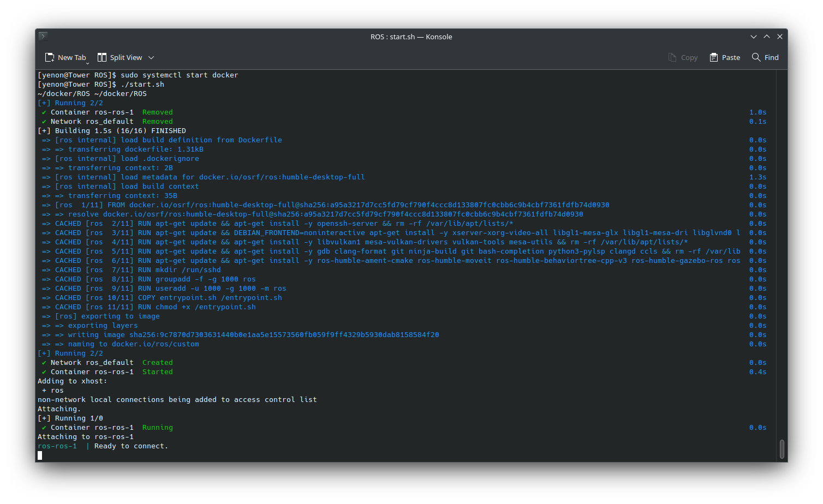This screenshot has height=504, width=823.
Task: Click the window title 'ROS : start.sh — Konsole'
Action: coord(411,37)
